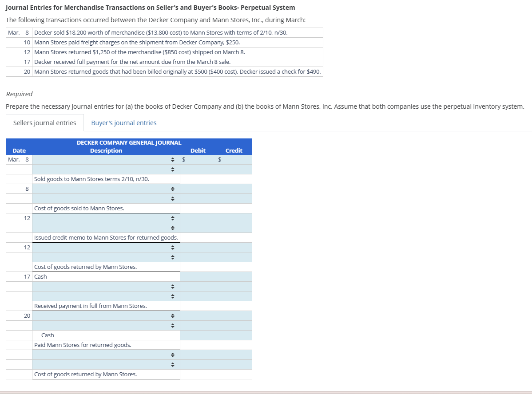
Task: Click the Debit amount field for the March 8 sale
Action: click(198, 160)
